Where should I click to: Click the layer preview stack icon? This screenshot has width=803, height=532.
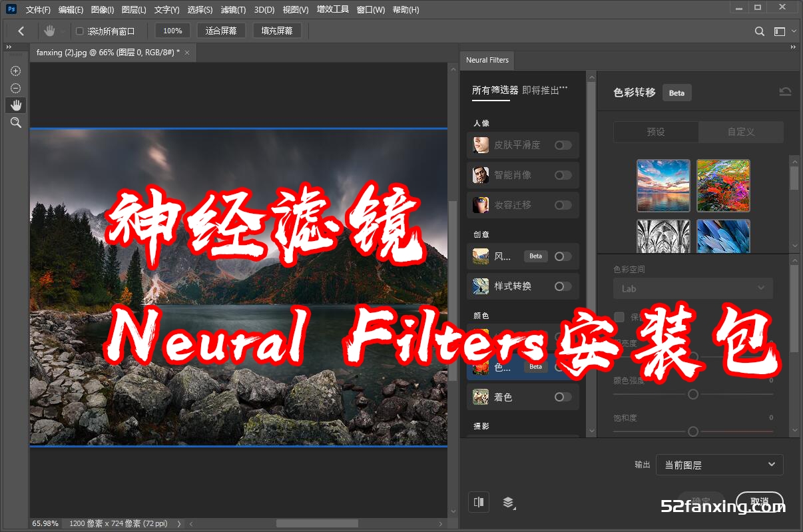(509, 503)
